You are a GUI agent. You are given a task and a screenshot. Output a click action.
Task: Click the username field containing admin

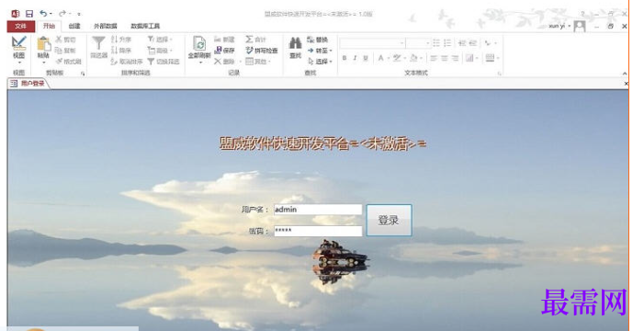318,210
